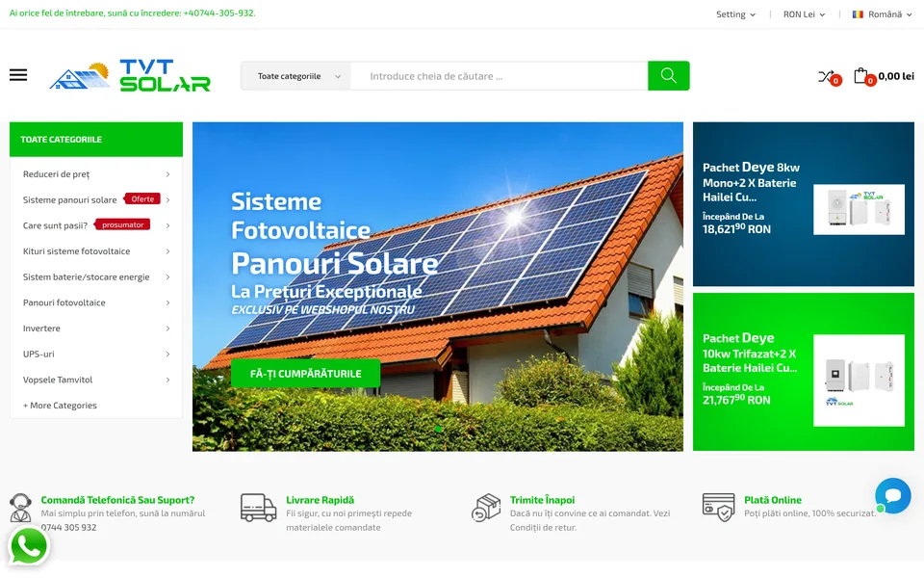924x578 pixels.
Task: Open Sisteme panouri solare category
Action: point(69,200)
